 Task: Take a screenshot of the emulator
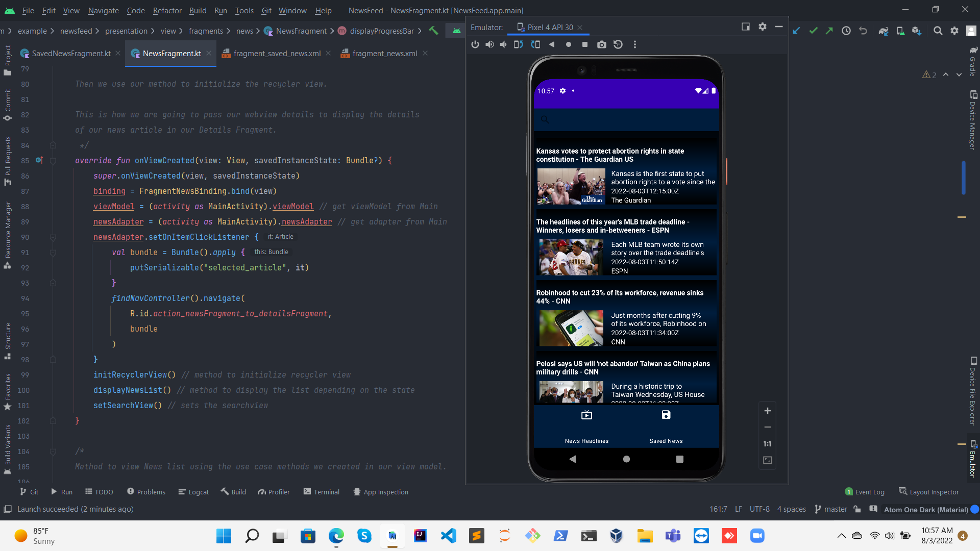pos(601,44)
